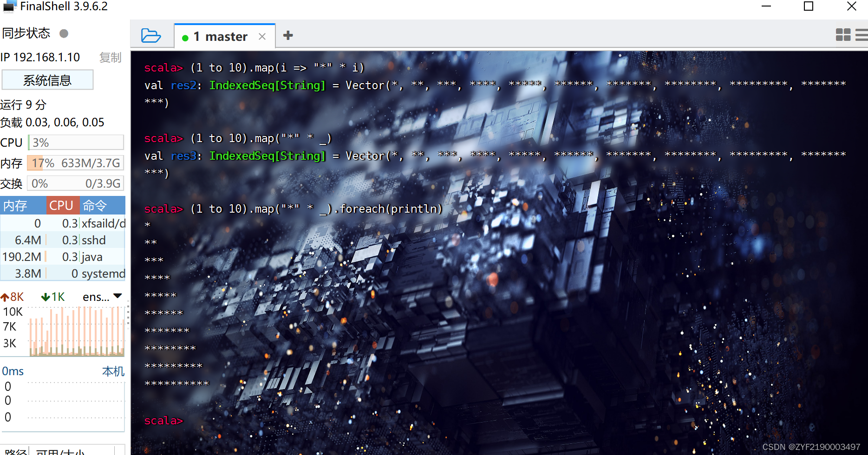The height and width of the screenshot is (455, 868).
Task: Sort processes by 命令 column
Action: pyautogui.click(x=102, y=205)
